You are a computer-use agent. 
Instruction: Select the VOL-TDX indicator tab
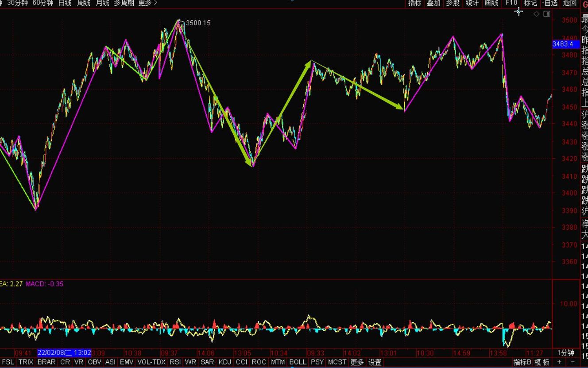pyautogui.click(x=151, y=362)
